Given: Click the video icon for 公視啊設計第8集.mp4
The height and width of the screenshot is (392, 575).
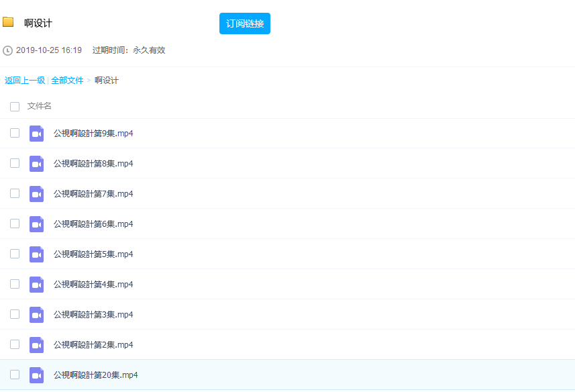Looking at the screenshot, I should point(36,164).
